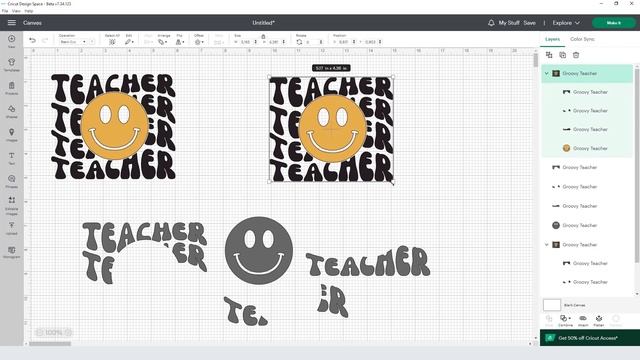Click Save in the header

click(x=529, y=23)
